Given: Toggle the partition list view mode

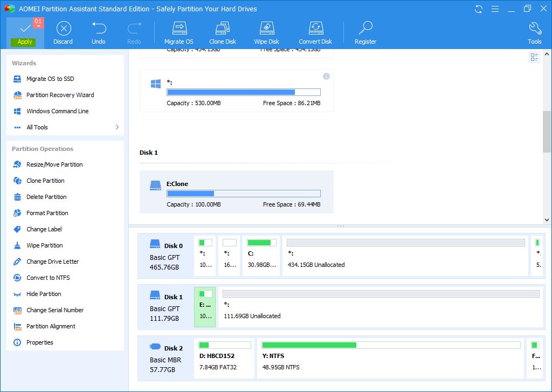Looking at the screenshot, I should (x=534, y=58).
